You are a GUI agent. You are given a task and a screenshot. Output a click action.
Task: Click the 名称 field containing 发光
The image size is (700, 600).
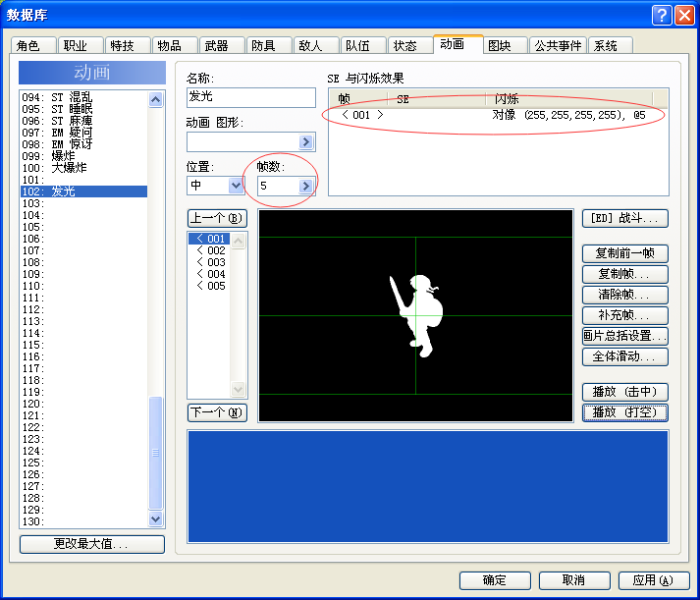point(251,97)
